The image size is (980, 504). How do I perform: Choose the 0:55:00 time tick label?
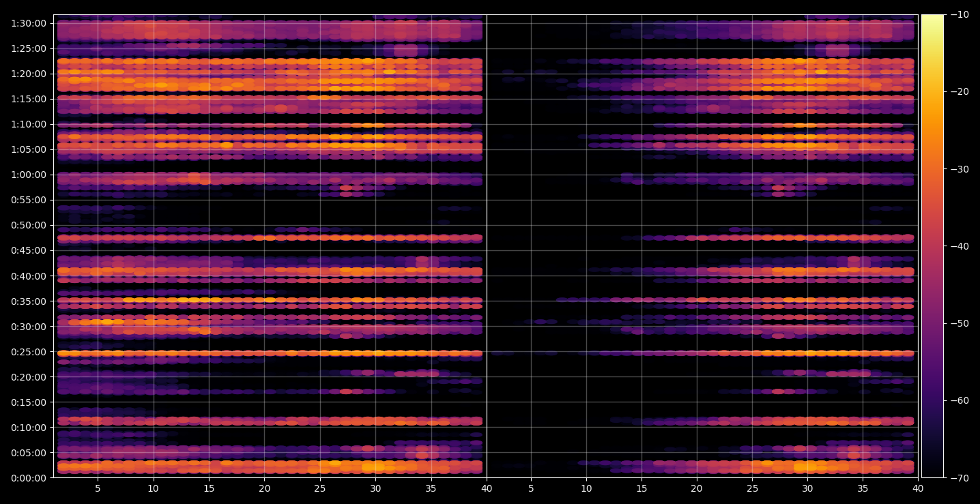coord(29,200)
